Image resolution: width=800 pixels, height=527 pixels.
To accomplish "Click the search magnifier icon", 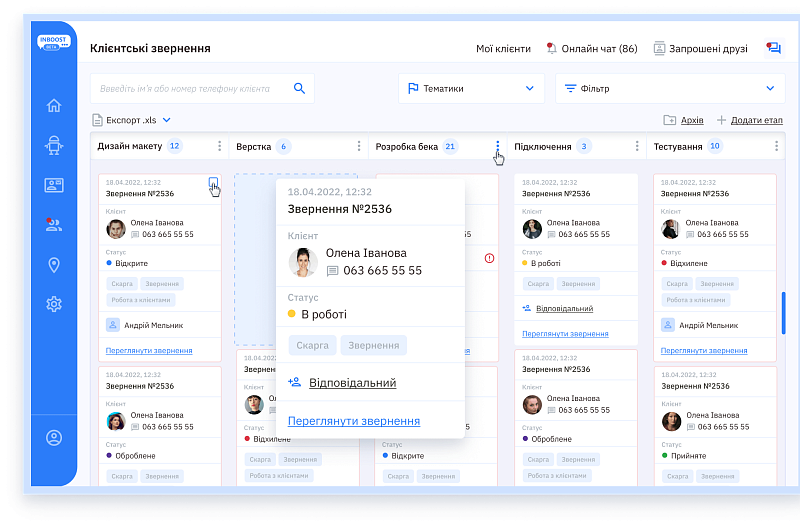I will point(298,88).
